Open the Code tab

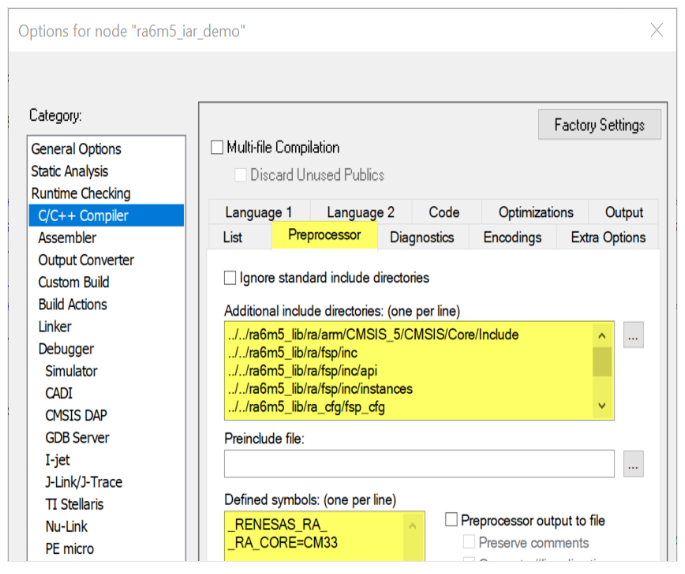(444, 212)
